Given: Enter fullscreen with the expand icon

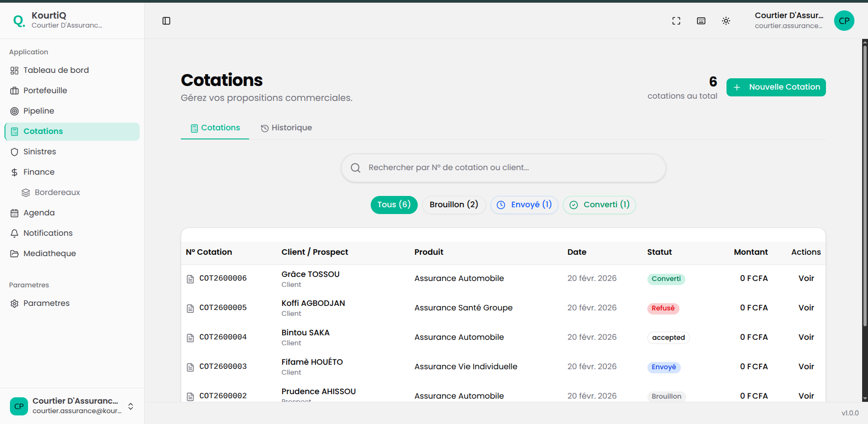Looking at the screenshot, I should (x=676, y=21).
